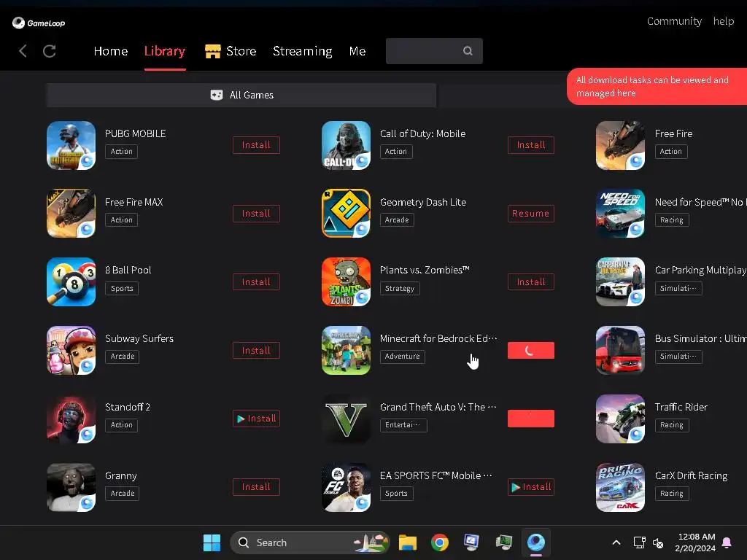
Task: Open taskbar clock and date
Action: [695, 542]
